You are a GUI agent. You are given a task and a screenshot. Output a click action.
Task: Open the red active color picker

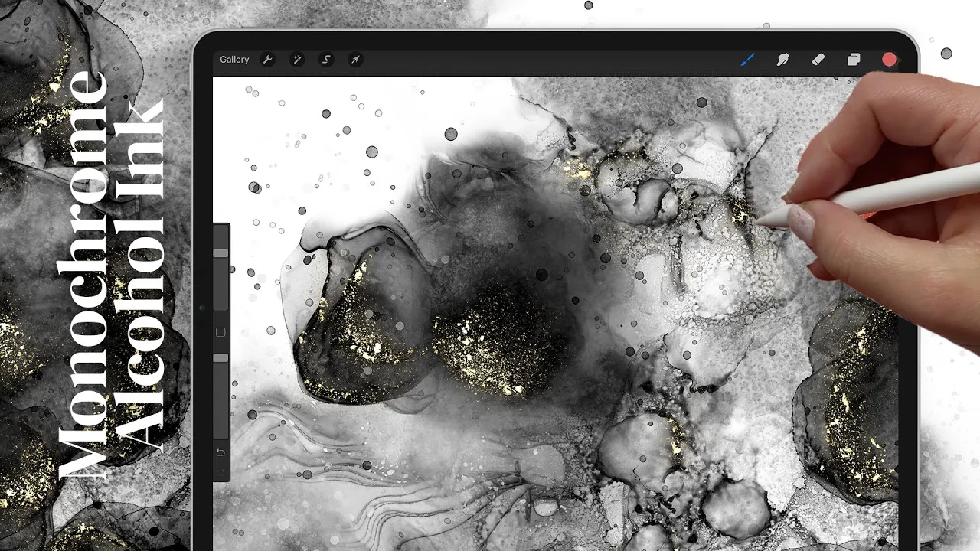[x=889, y=59]
